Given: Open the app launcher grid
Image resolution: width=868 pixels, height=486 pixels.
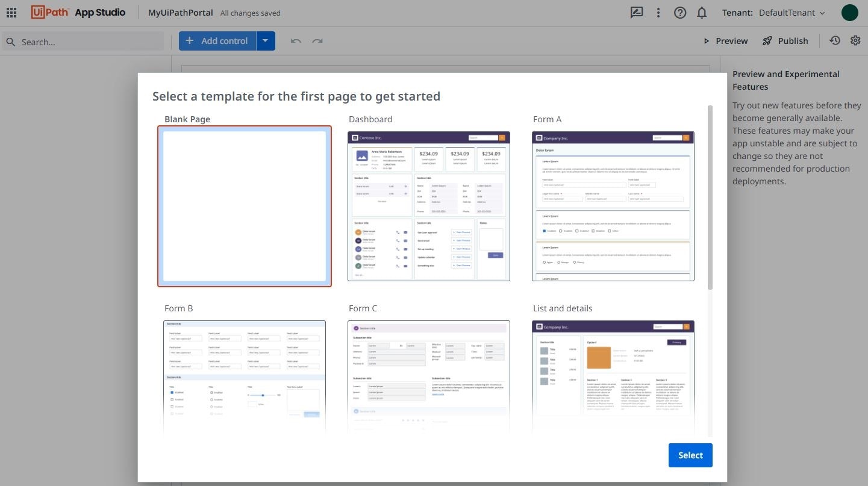Looking at the screenshot, I should tap(11, 12).
